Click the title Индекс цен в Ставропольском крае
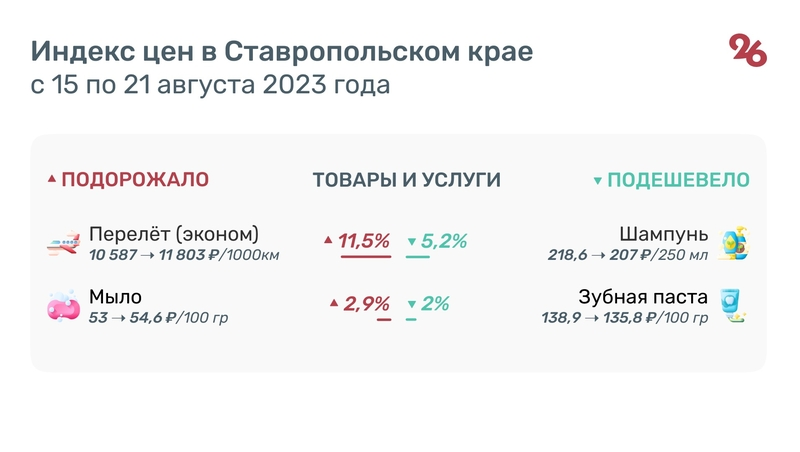Image resolution: width=800 pixels, height=452 pixels. 281,51
